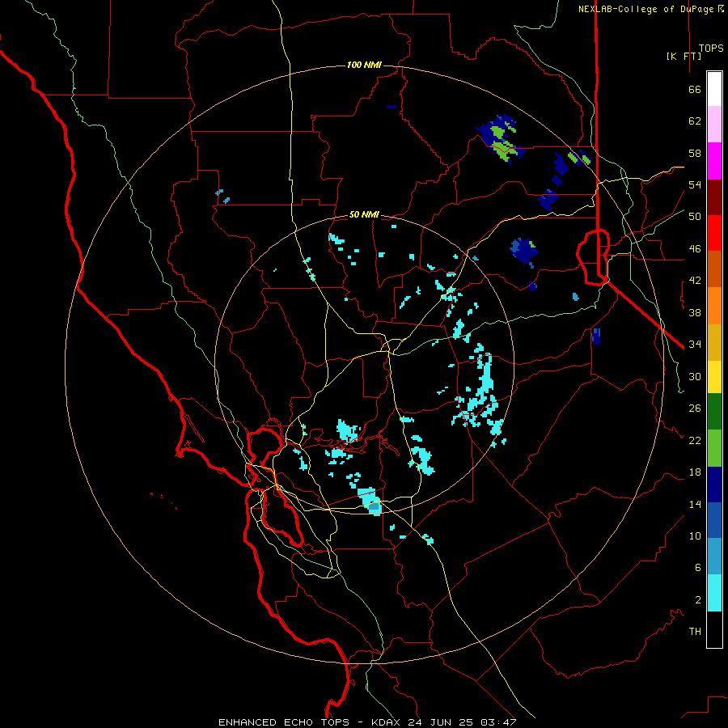Click the legend value '38'
This screenshot has width=728, height=728.
click(x=695, y=313)
